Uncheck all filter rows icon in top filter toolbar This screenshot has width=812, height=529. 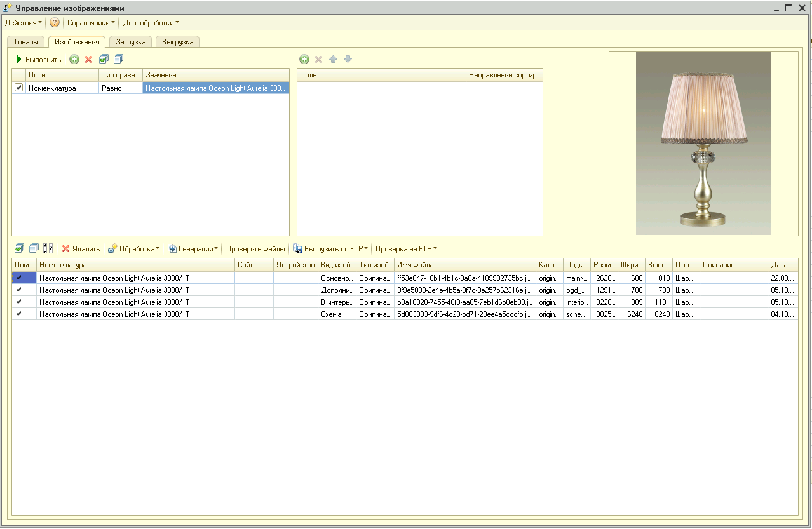click(118, 60)
